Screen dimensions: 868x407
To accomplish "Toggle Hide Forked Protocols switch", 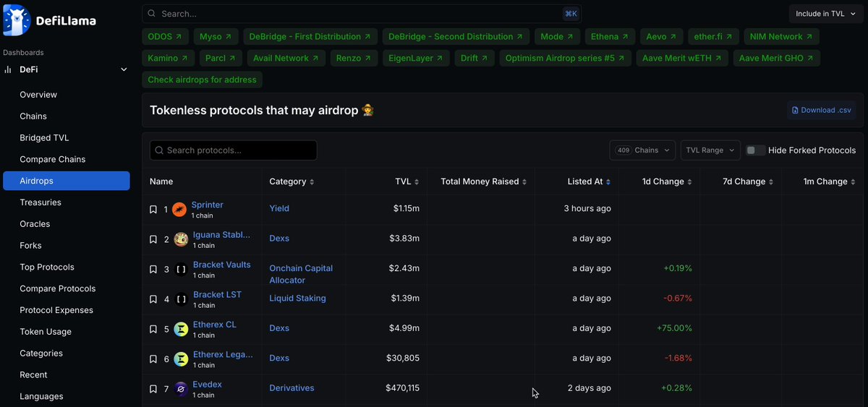I will (x=756, y=150).
